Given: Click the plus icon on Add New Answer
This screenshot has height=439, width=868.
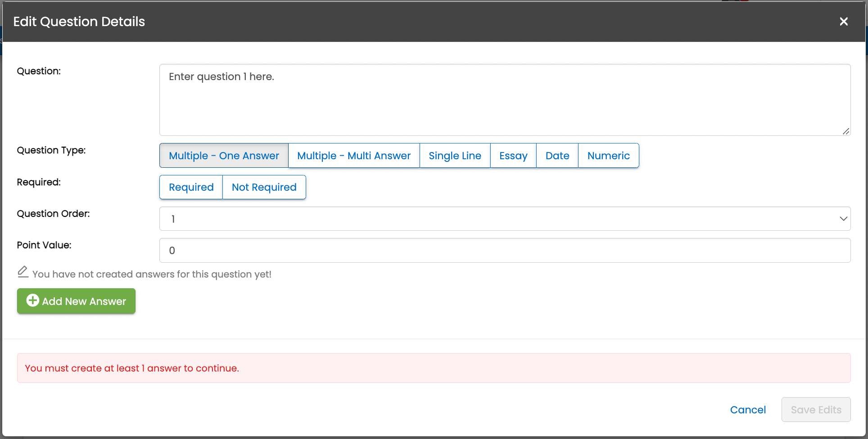Looking at the screenshot, I should click(x=32, y=300).
